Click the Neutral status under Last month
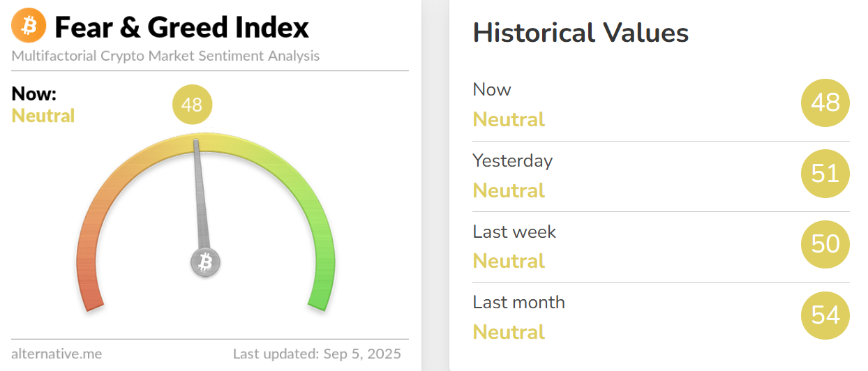This screenshot has width=868, height=371. click(509, 332)
